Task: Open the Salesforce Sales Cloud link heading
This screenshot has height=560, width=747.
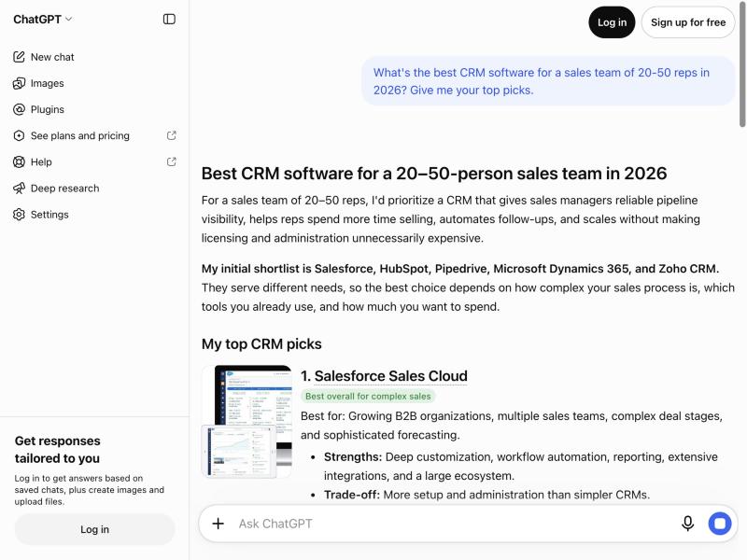Action: pyautogui.click(x=390, y=376)
